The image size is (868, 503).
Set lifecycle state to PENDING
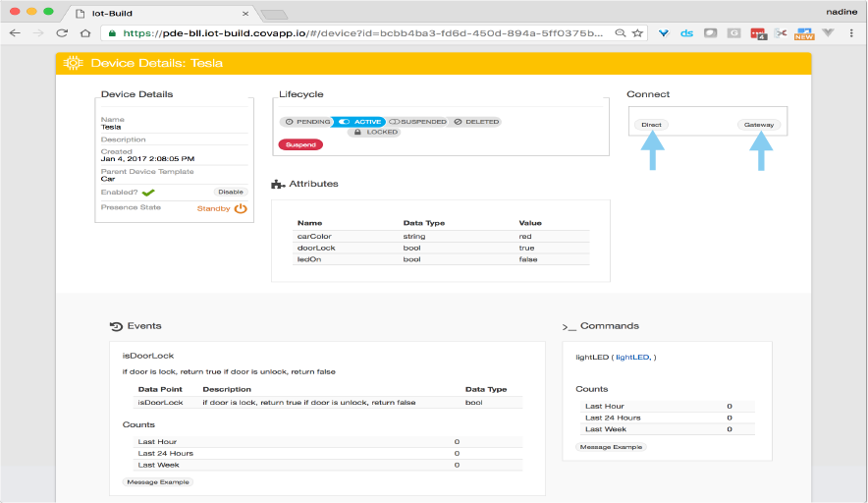point(305,122)
